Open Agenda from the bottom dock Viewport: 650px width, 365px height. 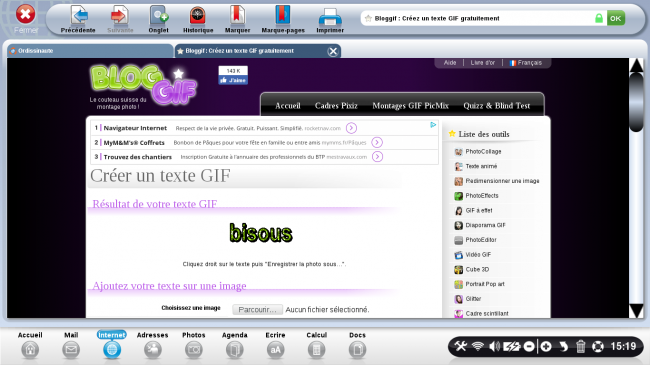[235, 345]
